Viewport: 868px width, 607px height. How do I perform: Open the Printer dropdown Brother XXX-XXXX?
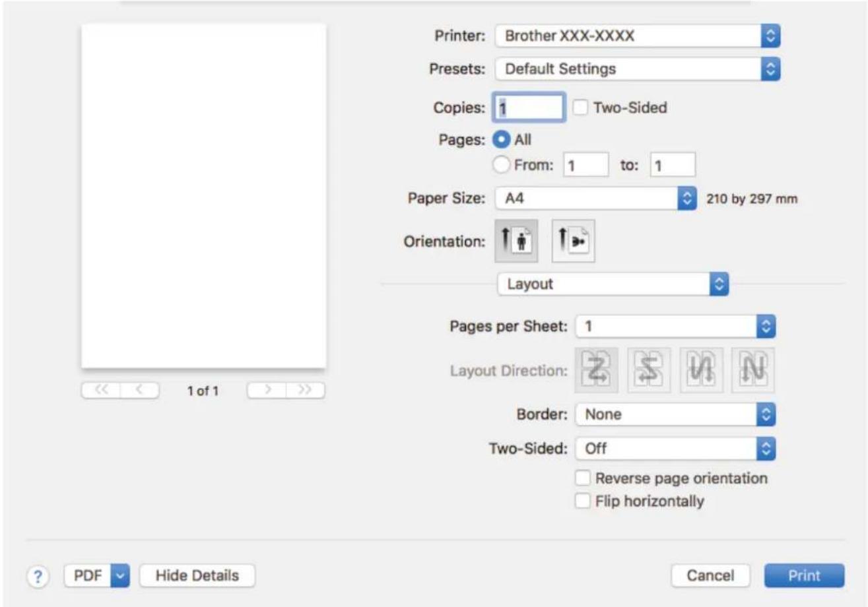(x=638, y=37)
